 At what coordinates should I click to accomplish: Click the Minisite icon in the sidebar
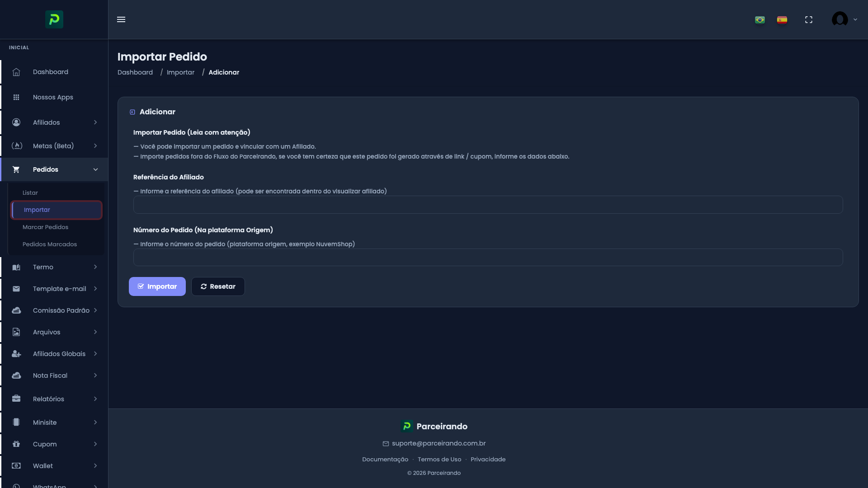pos(16,422)
